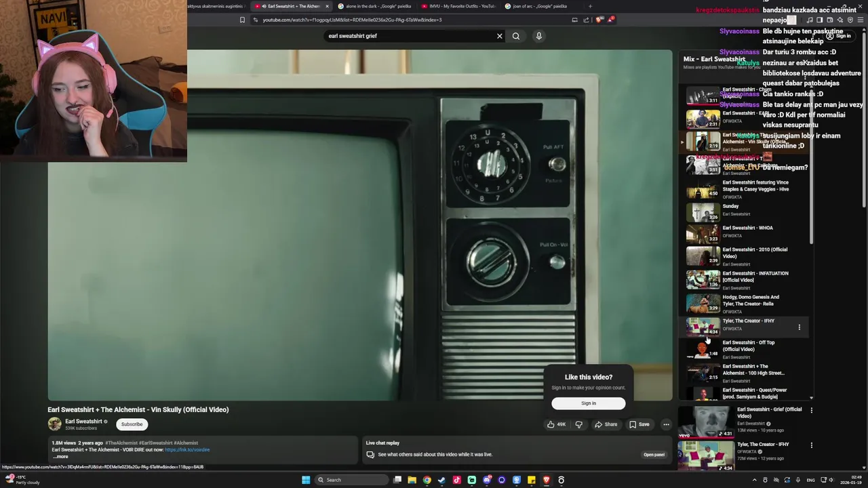
Task: Open Sticky Notes from the taskbar
Action: [532, 480]
